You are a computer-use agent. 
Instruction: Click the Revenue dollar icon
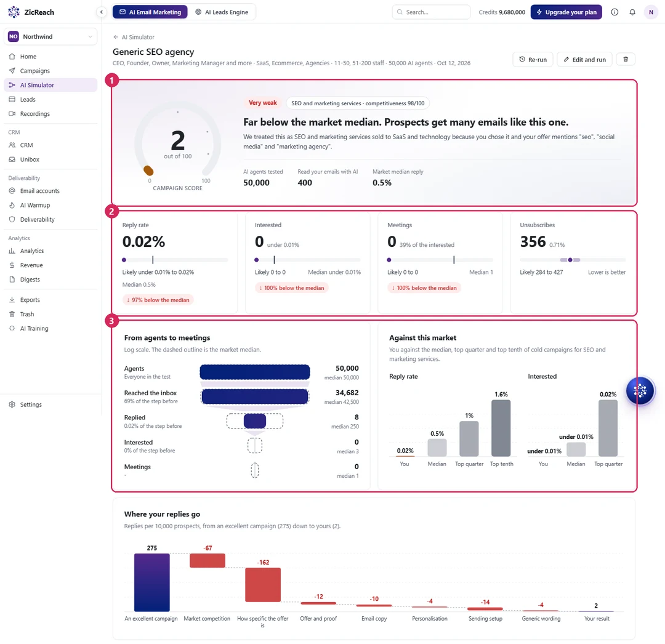[12, 265]
